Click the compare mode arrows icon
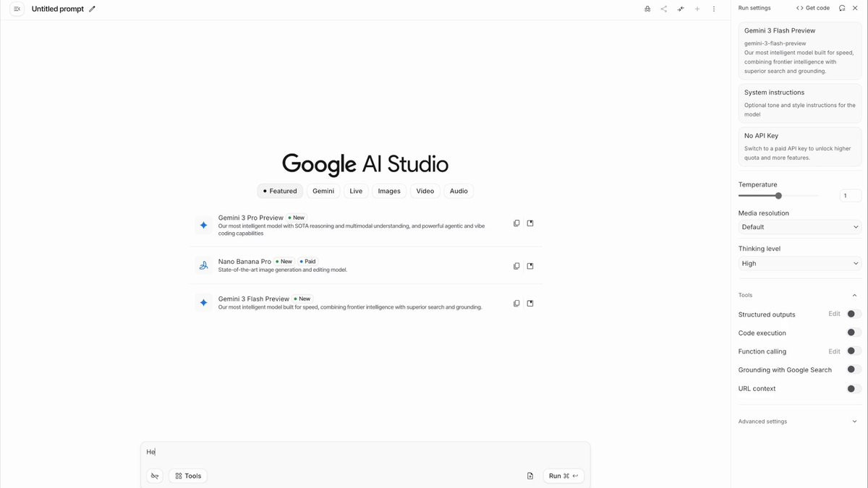This screenshot has height=488, width=868. point(681,9)
